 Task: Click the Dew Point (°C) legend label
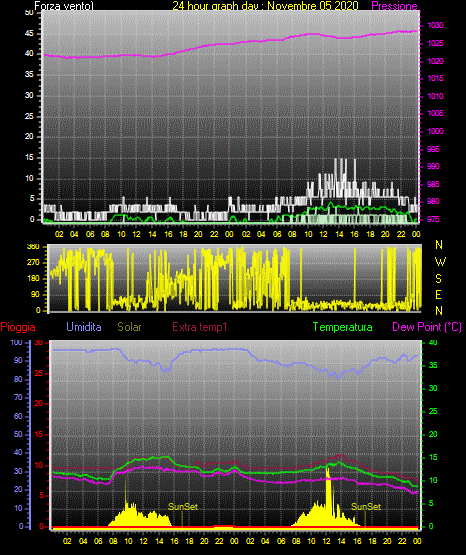pyautogui.click(x=427, y=327)
